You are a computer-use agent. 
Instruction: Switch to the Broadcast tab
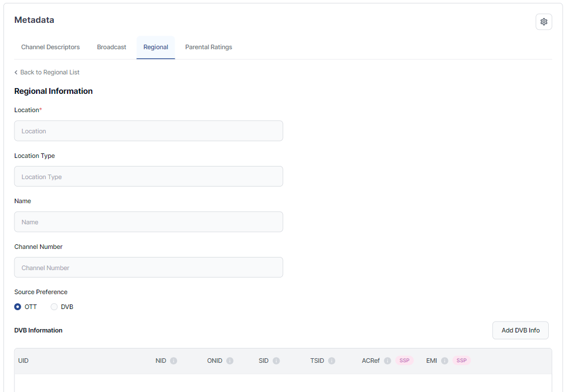111,47
